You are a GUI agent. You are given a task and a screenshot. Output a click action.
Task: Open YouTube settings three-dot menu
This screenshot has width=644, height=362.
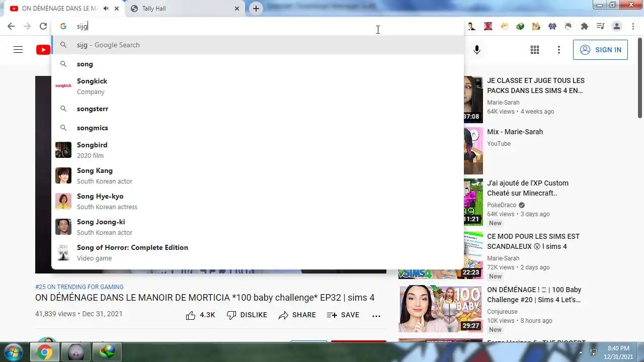[558, 50]
